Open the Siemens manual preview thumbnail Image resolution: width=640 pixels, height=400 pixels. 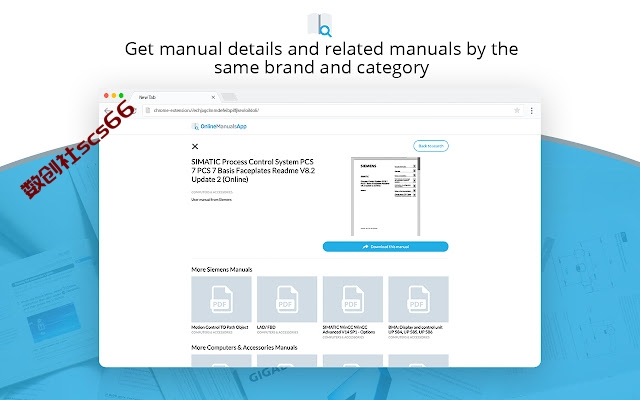coord(385,196)
